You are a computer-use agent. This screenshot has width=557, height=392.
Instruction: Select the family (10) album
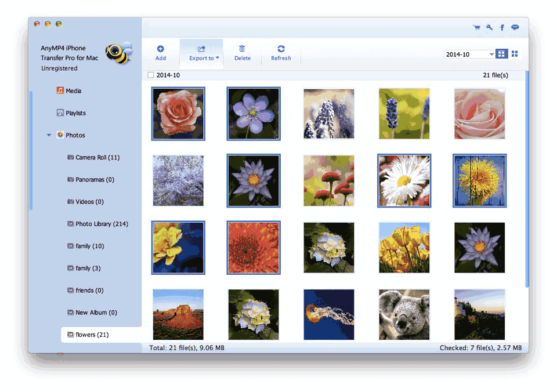(86, 246)
